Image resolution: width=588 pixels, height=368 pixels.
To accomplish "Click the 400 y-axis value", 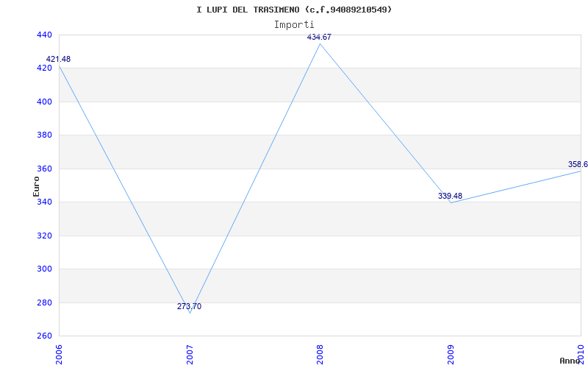I will tap(44, 102).
